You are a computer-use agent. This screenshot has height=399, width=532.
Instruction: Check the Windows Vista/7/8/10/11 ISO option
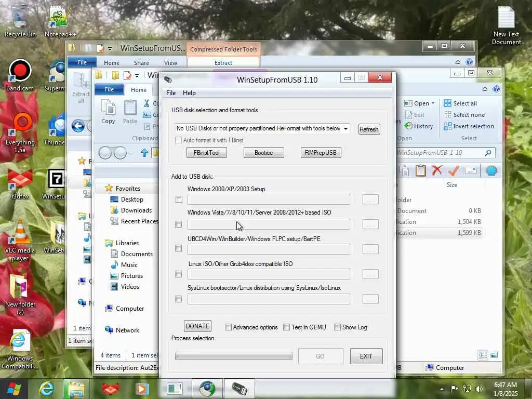(x=179, y=224)
